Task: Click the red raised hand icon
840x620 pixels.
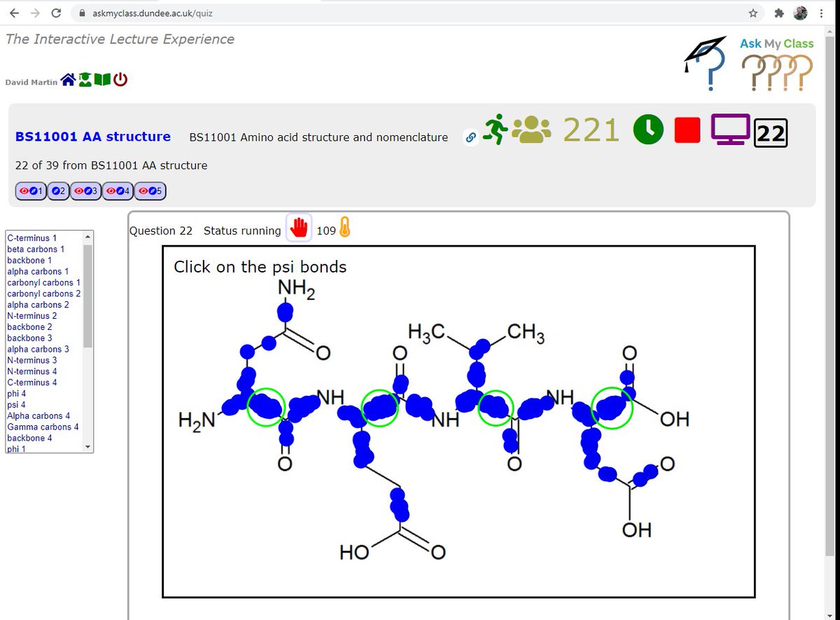Action: pyautogui.click(x=299, y=228)
